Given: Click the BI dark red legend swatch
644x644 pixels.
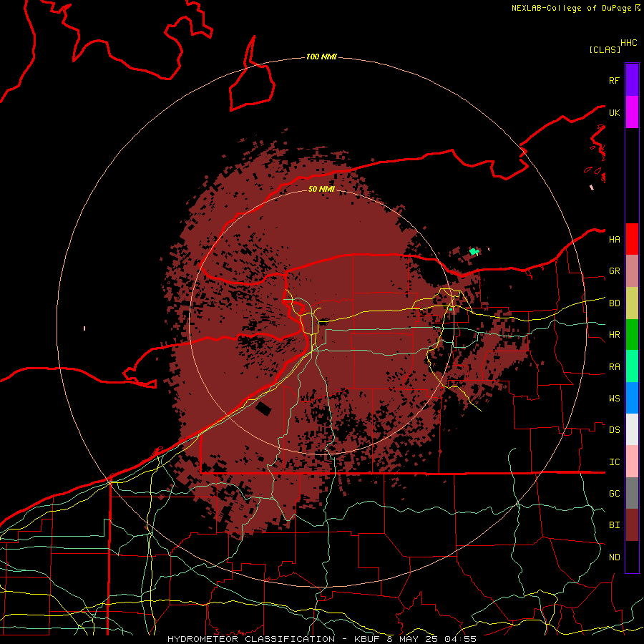Looking at the screenshot, I should tap(632, 525).
